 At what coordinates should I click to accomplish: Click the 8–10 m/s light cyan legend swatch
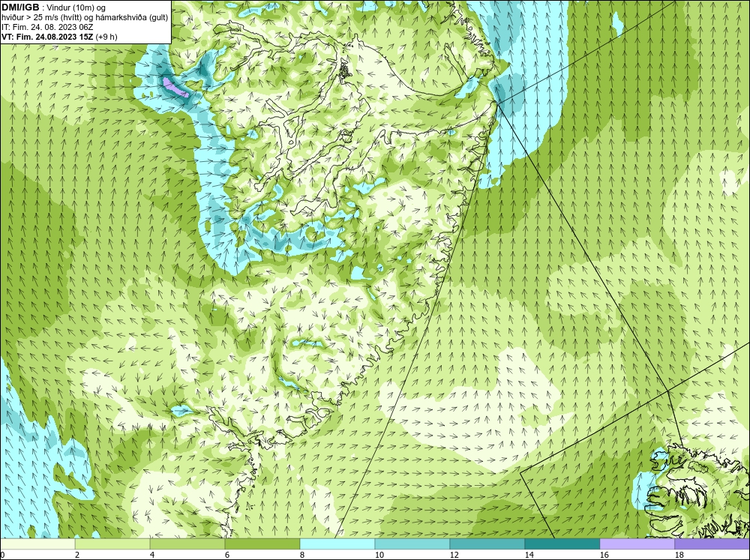(x=337, y=544)
